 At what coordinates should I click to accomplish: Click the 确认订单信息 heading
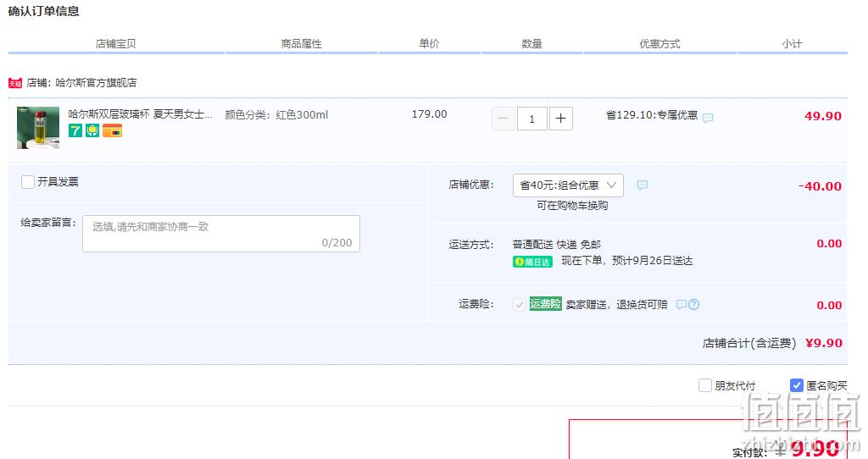click(x=44, y=11)
